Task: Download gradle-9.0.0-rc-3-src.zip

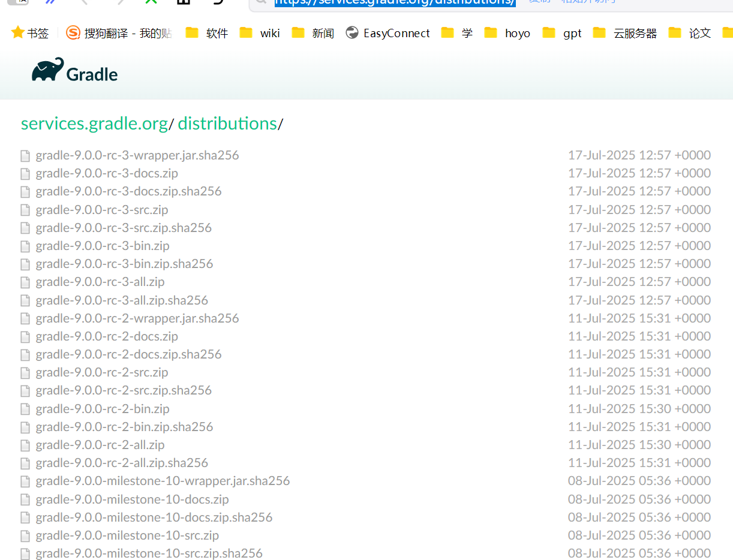Action: tap(102, 210)
